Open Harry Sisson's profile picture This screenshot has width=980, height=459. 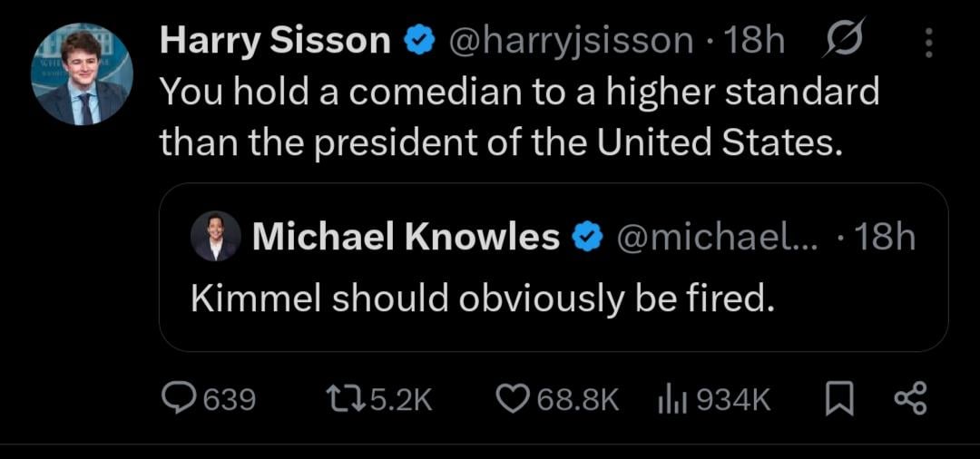click(83, 74)
